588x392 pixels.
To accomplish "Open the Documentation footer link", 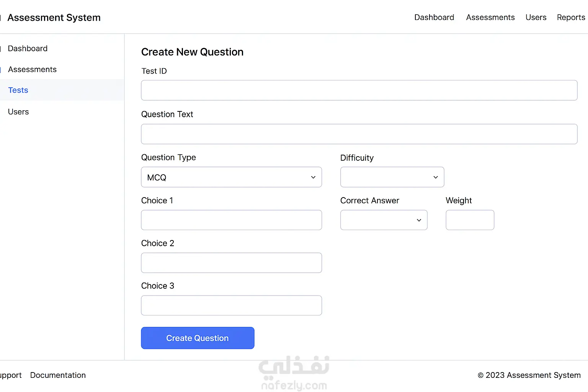I will click(58, 375).
